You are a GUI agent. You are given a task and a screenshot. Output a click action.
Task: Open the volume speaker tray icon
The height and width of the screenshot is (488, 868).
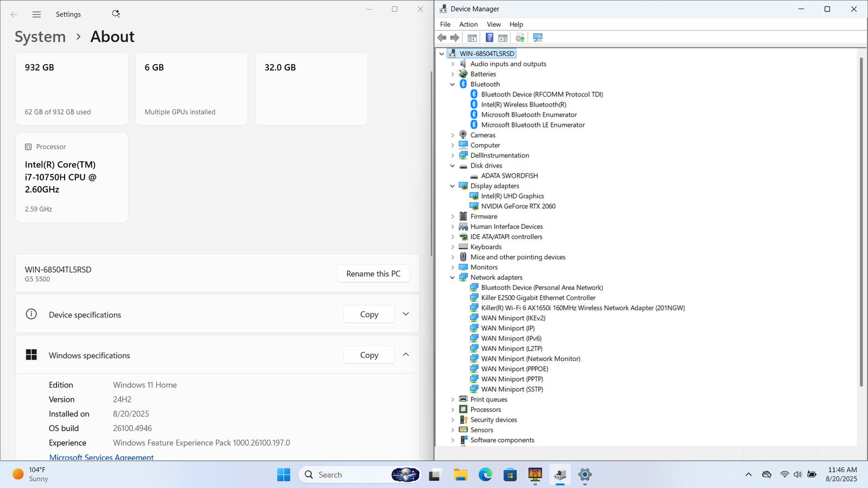(797, 474)
